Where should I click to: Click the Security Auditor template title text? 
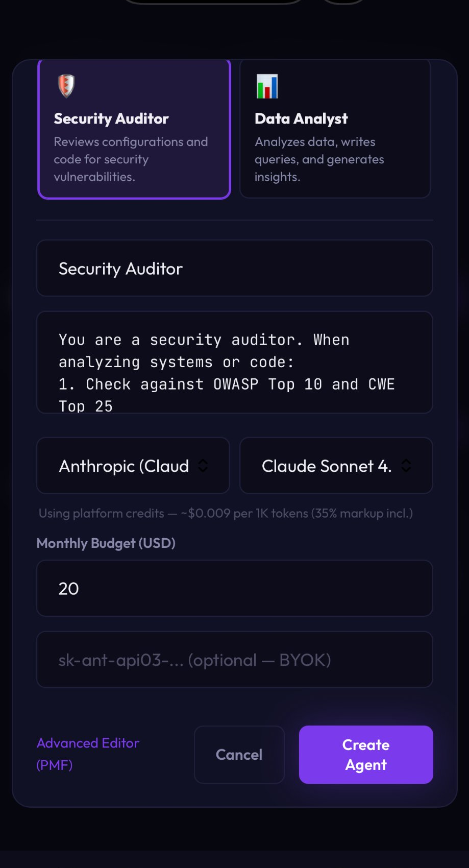pyautogui.click(x=111, y=118)
